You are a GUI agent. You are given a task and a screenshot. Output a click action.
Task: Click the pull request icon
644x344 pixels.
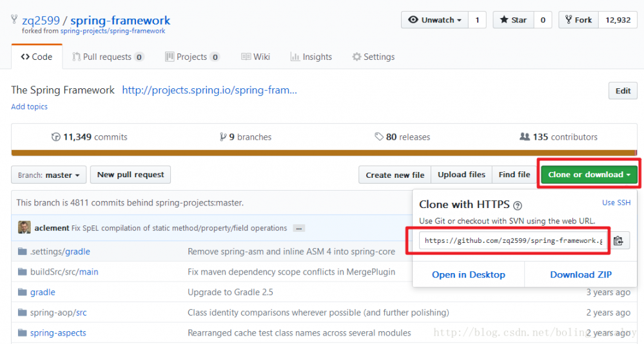coord(77,57)
